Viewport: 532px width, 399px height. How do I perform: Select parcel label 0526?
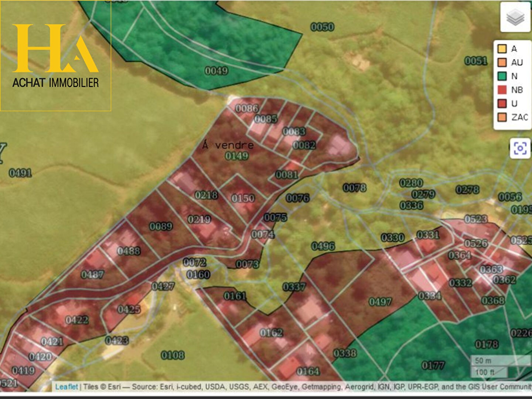tap(476, 243)
